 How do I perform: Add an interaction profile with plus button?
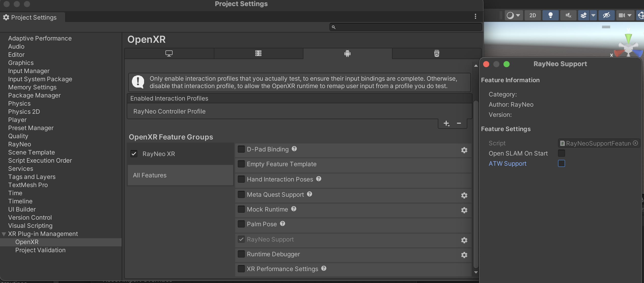click(446, 124)
